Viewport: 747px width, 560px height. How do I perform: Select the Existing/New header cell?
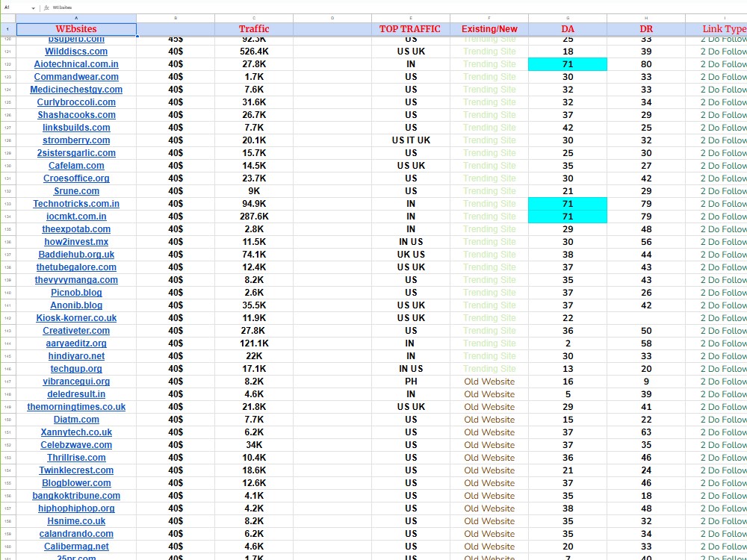point(489,28)
